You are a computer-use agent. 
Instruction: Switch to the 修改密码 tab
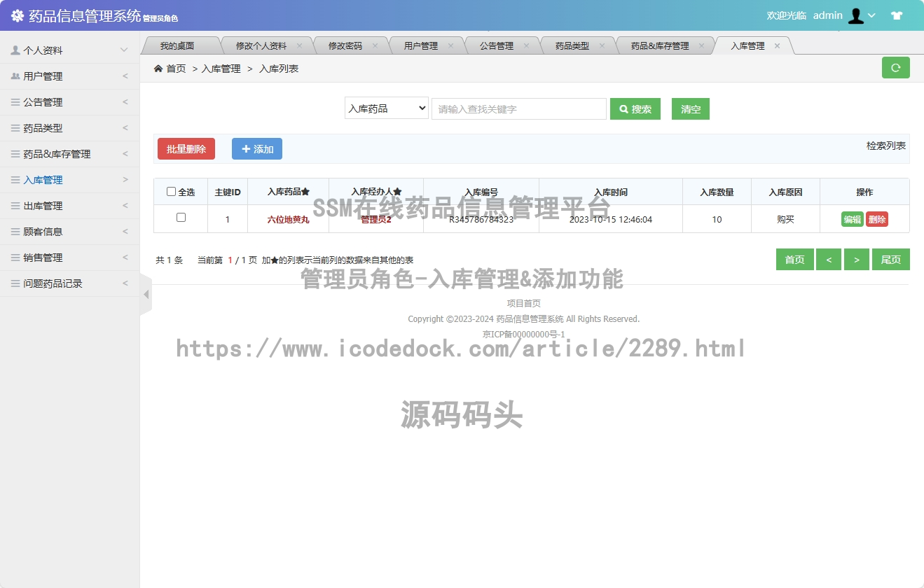coord(345,46)
